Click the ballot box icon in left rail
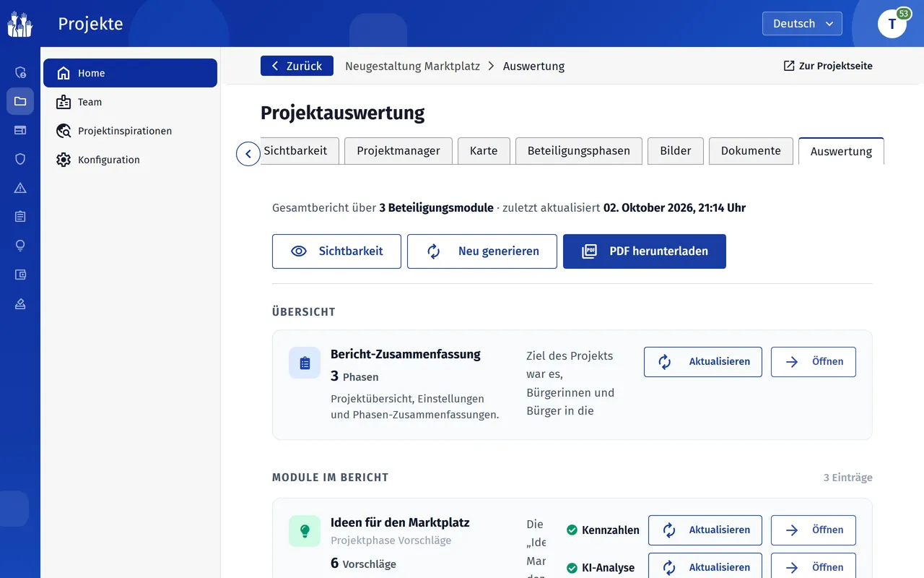This screenshot has height=578, width=924. 20,303
